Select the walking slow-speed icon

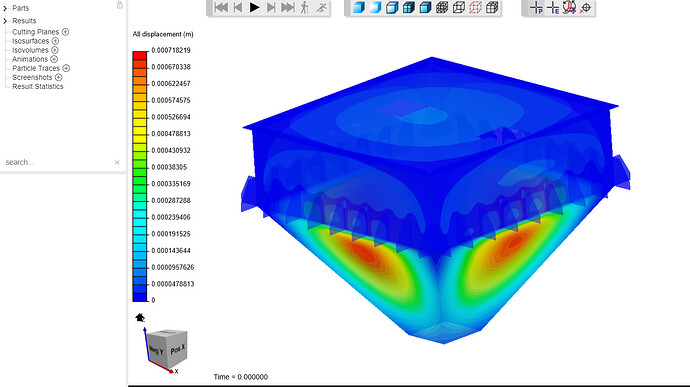[305, 7]
